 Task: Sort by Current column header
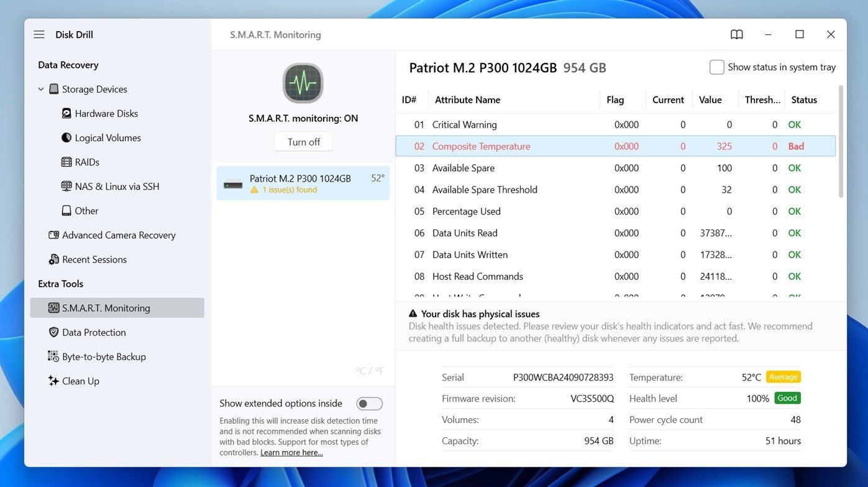coord(668,100)
